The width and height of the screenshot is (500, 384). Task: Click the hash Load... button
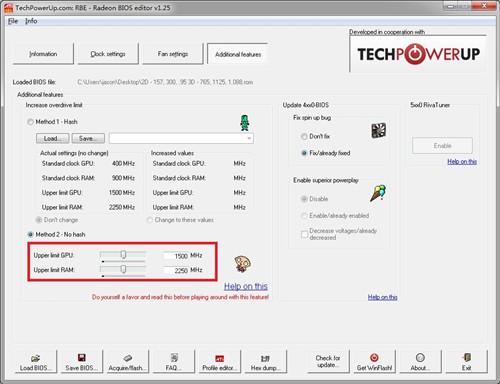point(53,138)
